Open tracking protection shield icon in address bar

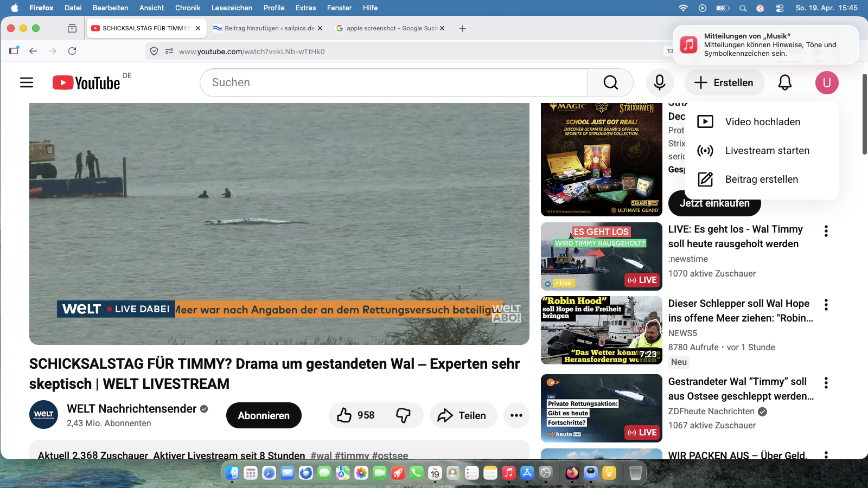154,51
